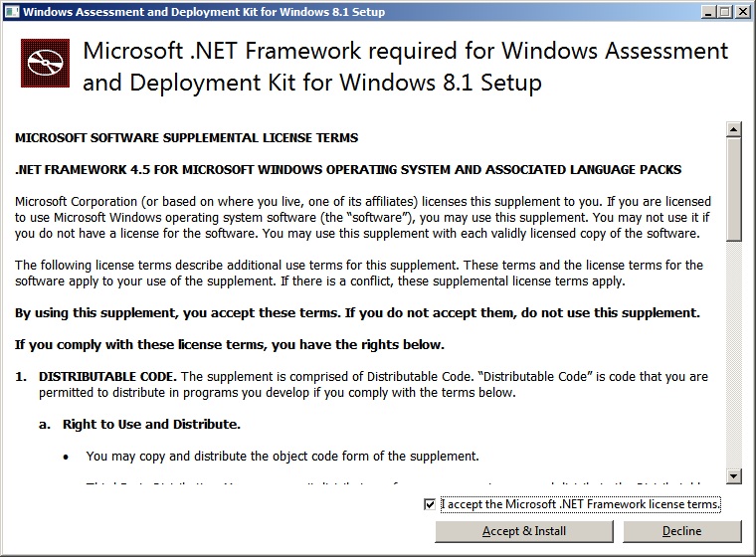The height and width of the screenshot is (557, 756).
Task: Click the scrollbar track below the thumb
Action: 734,358
